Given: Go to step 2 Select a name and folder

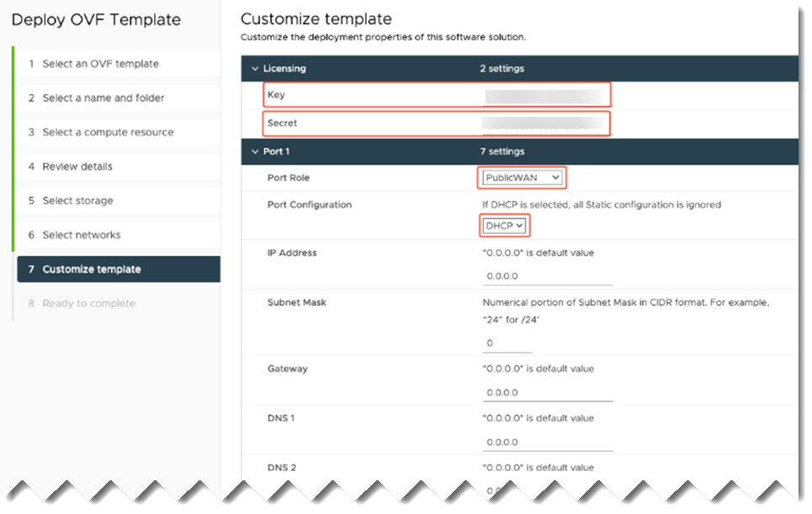Looking at the screenshot, I should pos(103,98).
